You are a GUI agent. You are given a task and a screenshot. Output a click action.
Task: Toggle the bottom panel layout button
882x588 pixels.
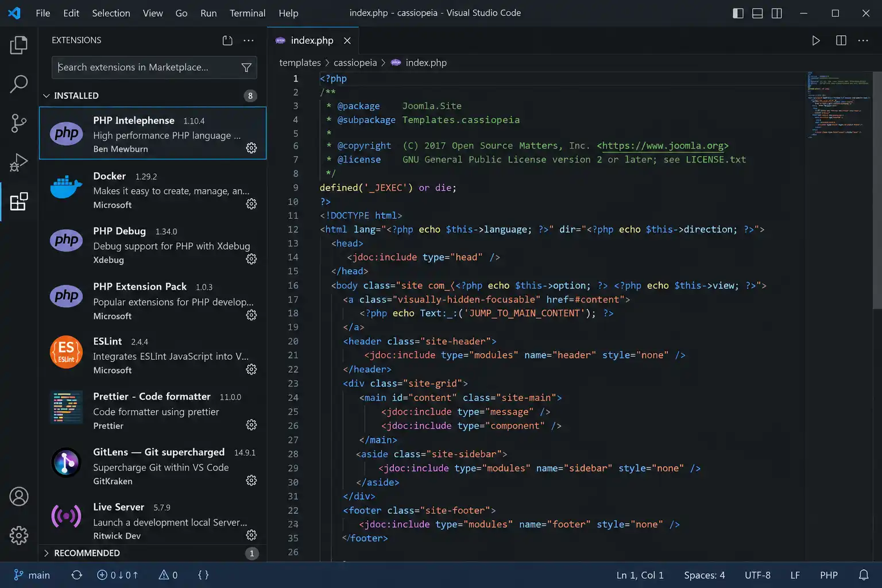tap(757, 13)
